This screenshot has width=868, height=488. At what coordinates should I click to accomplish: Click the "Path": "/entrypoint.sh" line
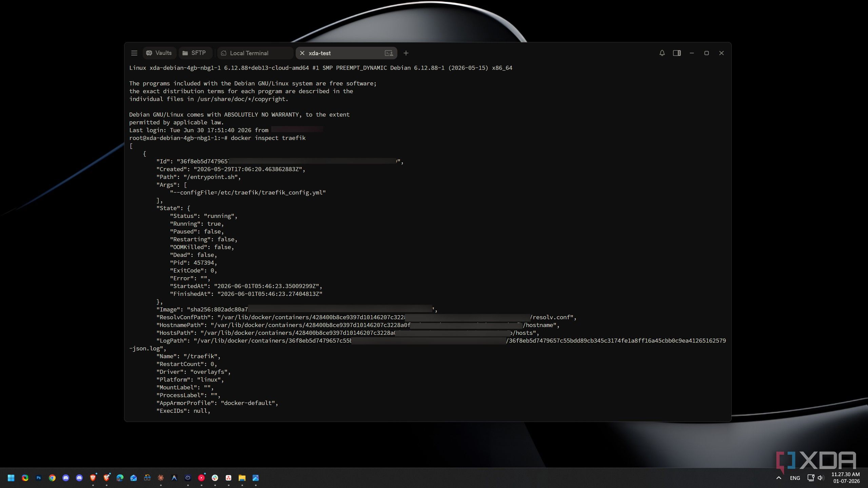198,177
